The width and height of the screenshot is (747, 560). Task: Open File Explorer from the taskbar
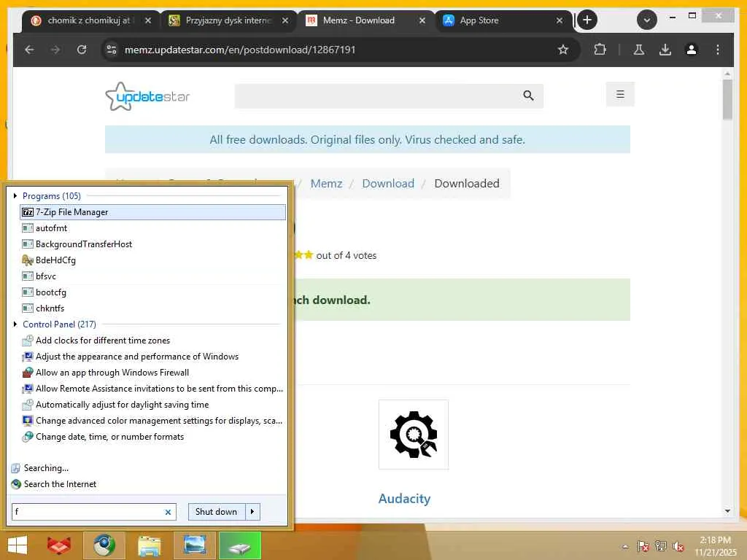click(149, 545)
